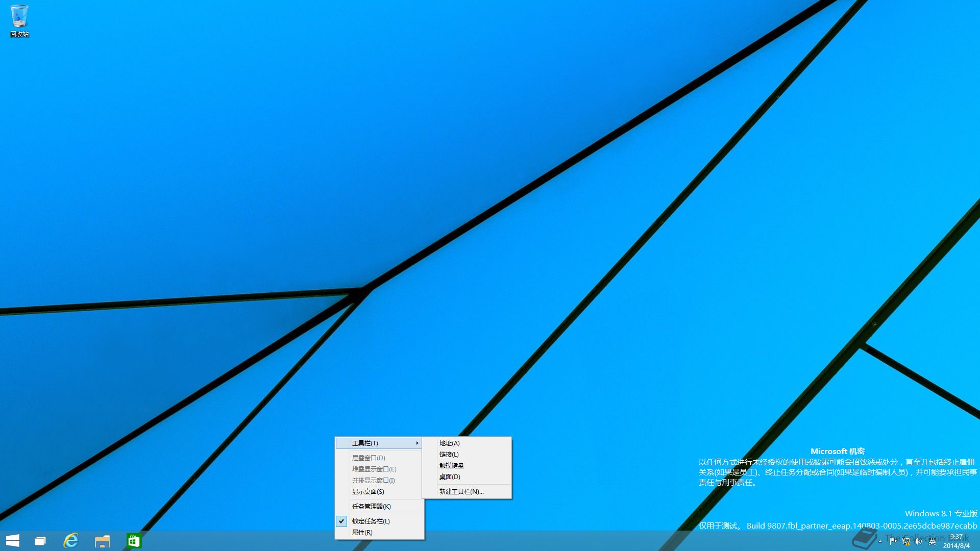Viewport: 980px width, 551px height.
Task: Enable the 链接(L) toolbar
Action: tap(467, 455)
